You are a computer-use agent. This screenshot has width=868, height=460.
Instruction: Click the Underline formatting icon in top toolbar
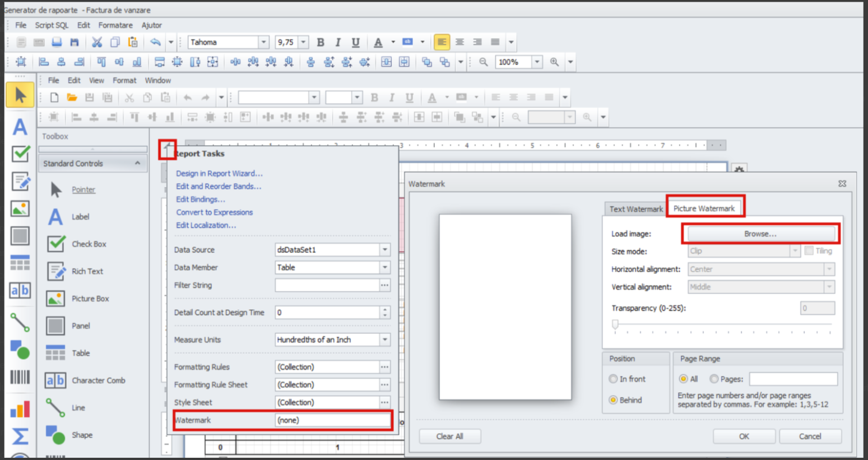click(355, 43)
